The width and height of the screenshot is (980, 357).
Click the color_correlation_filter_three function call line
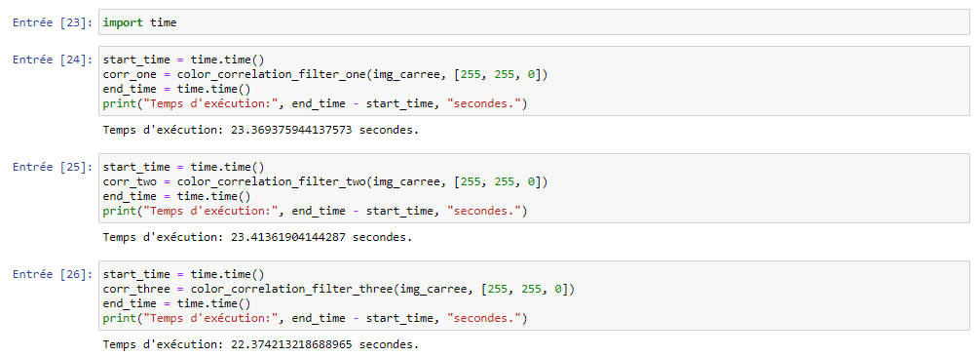point(338,289)
